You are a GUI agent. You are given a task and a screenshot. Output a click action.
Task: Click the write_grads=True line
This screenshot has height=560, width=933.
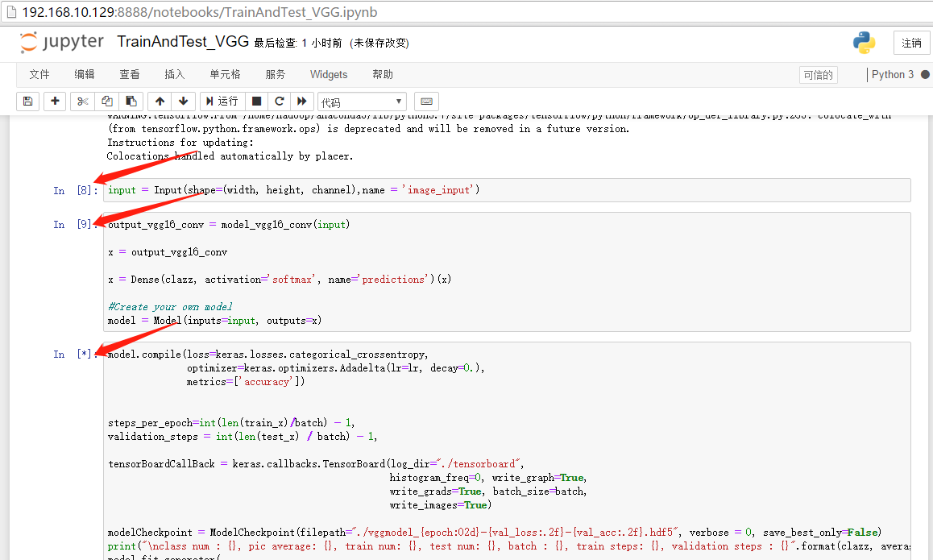[488, 491]
